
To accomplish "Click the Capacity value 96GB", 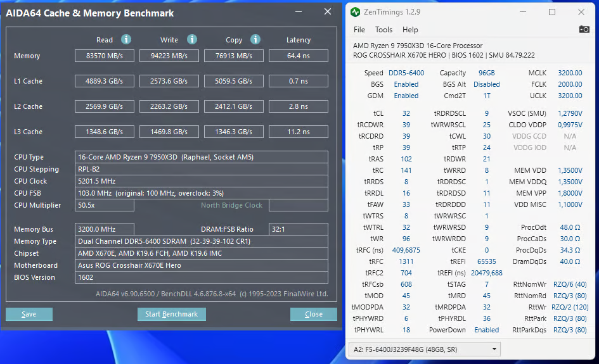I will [x=486, y=73].
